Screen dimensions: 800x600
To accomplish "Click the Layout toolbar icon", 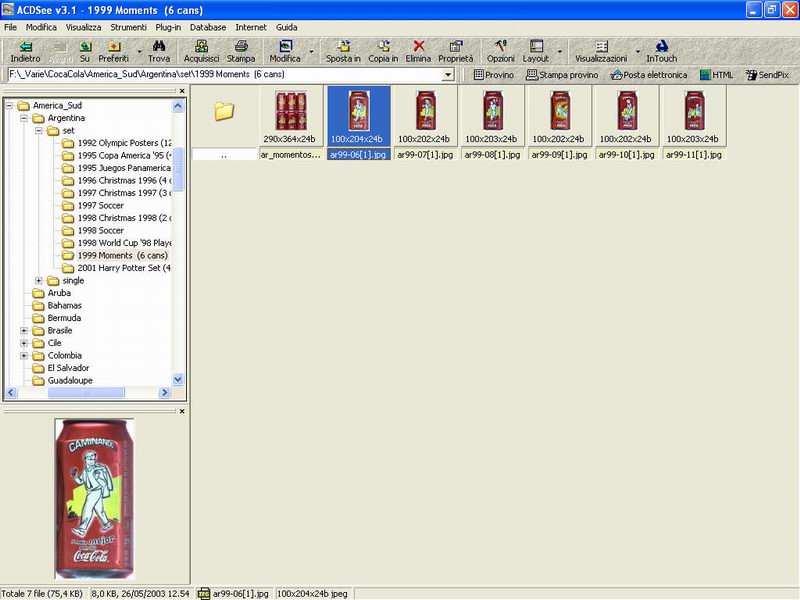I will point(536,52).
